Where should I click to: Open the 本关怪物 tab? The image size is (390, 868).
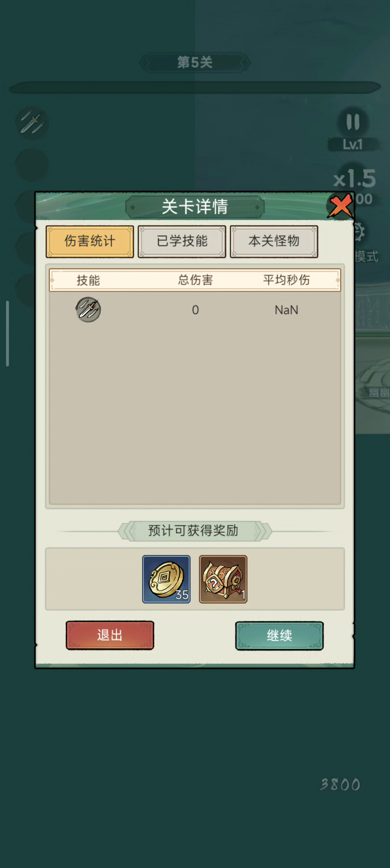(x=274, y=242)
